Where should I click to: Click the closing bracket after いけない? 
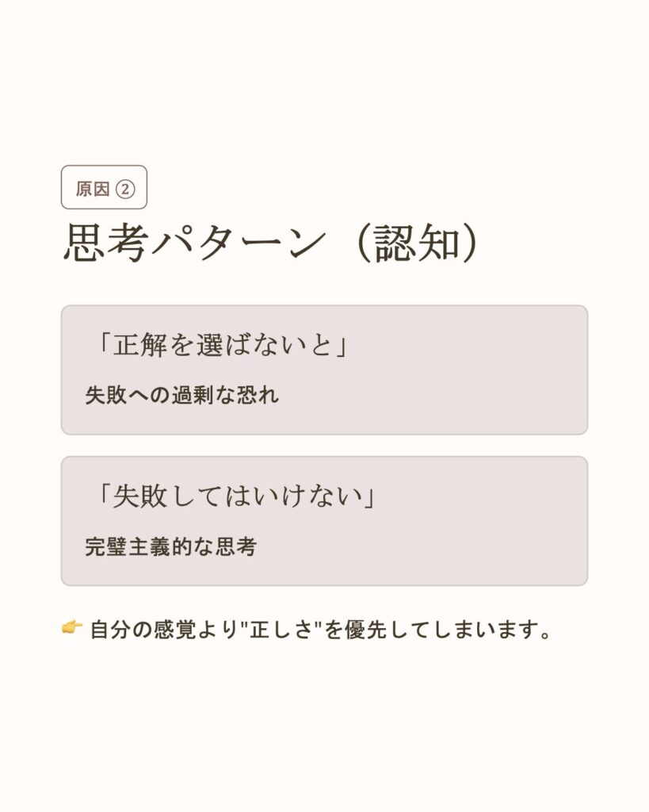368,496
